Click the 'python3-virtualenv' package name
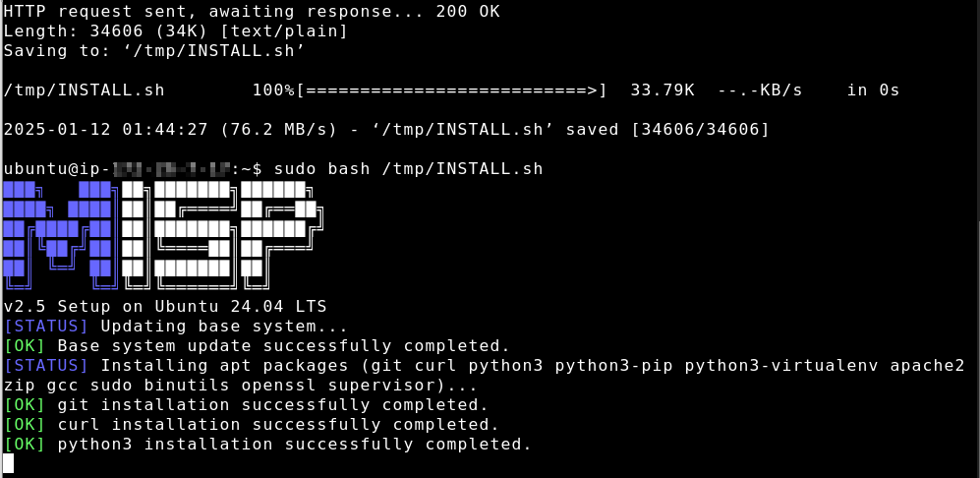Screen dimensions: 980x478 click(781, 365)
